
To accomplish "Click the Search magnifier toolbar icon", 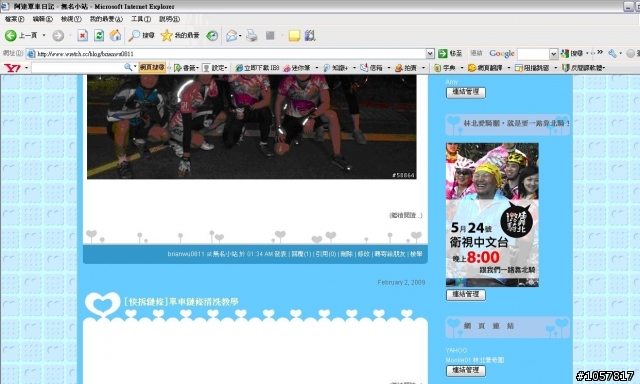I will pos(134,36).
